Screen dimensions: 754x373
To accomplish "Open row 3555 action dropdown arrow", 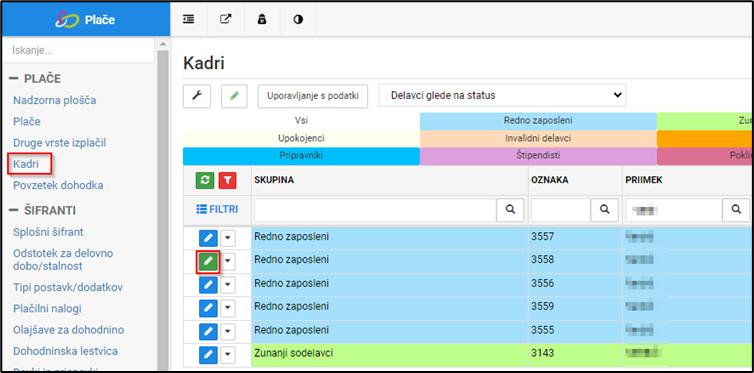I will point(228,332).
